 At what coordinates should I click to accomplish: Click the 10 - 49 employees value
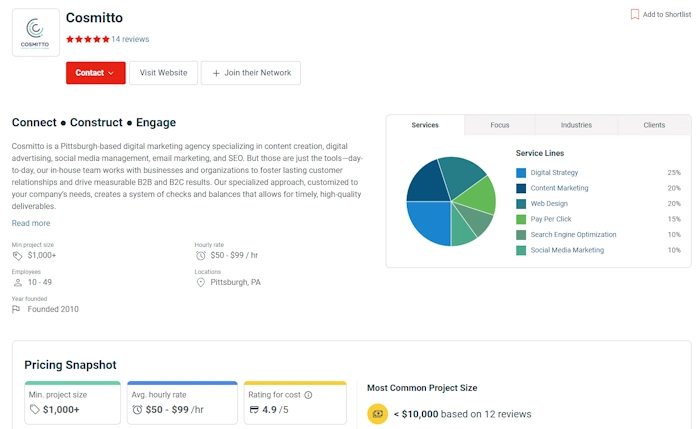40,283
